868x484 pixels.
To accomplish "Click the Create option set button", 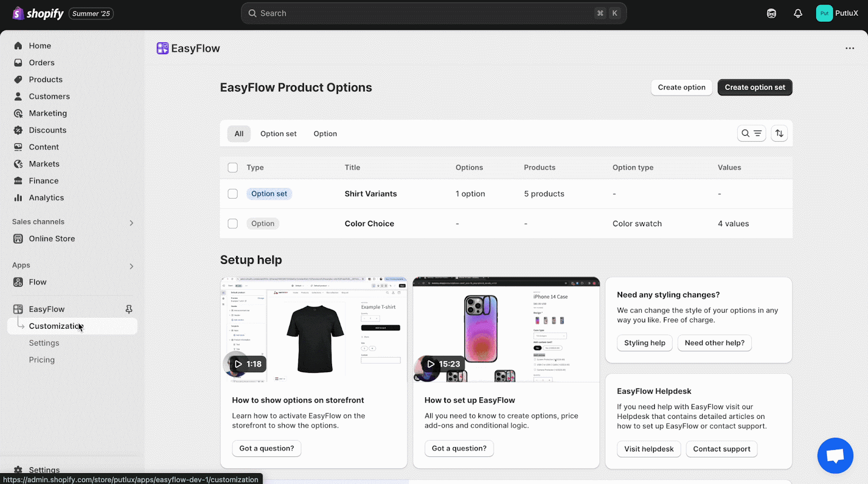I will (755, 87).
